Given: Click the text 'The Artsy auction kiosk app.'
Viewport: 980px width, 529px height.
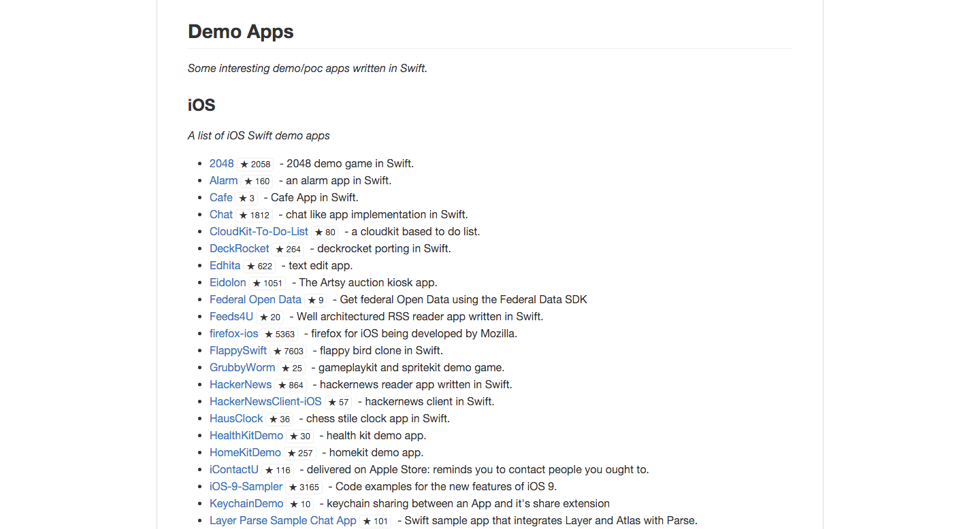Looking at the screenshot, I should (x=368, y=282).
